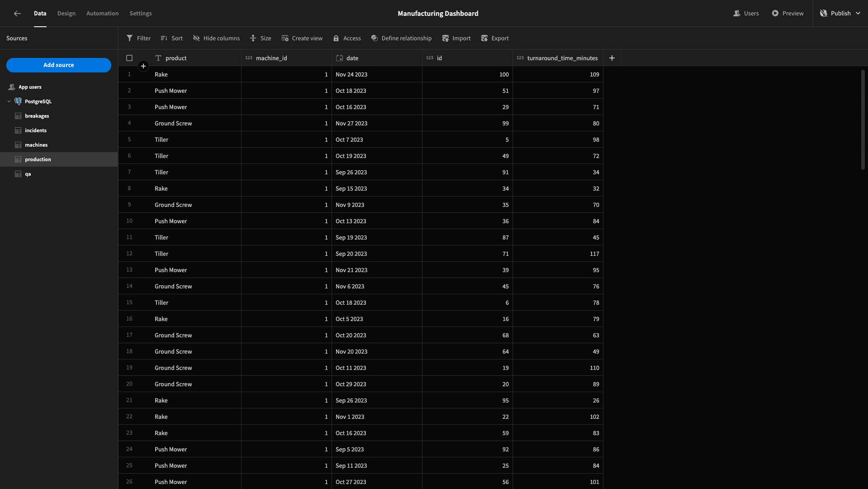868x489 pixels.
Task: Select the turnaround cell with value 117
Action: [x=558, y=254]
